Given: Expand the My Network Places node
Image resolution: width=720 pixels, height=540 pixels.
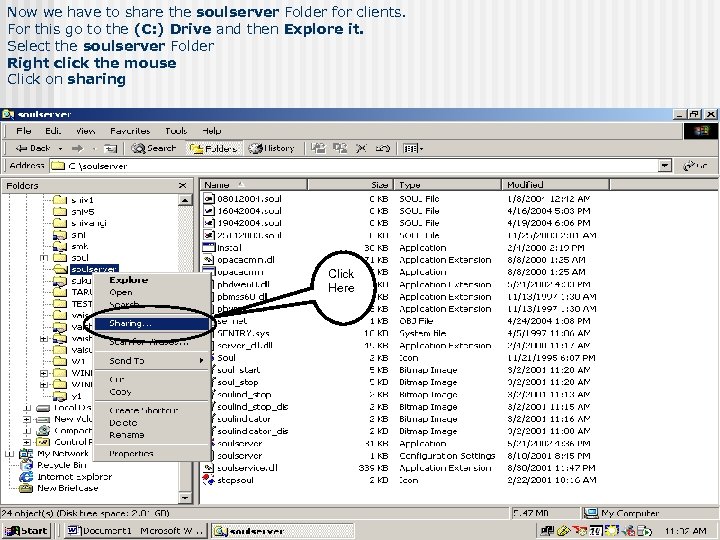Looking at the screenshot, I should coord(9,454).
